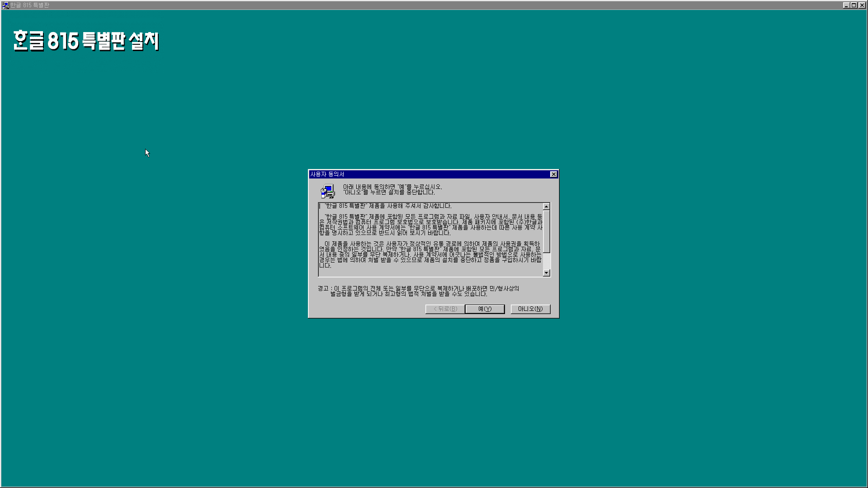
Task: Click the 아니오(N) button to decline
Action: click(530, 309)
